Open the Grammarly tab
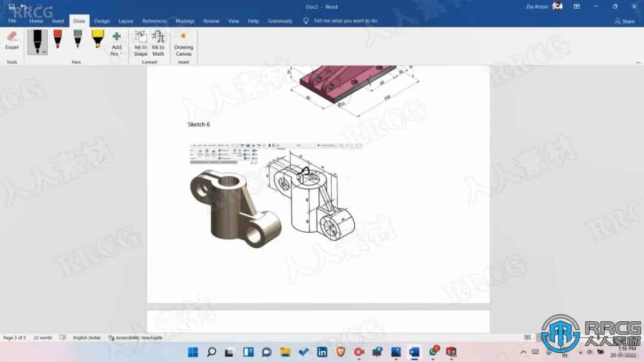This screenshot has height=362, width=644. click(x=280, y=21)
